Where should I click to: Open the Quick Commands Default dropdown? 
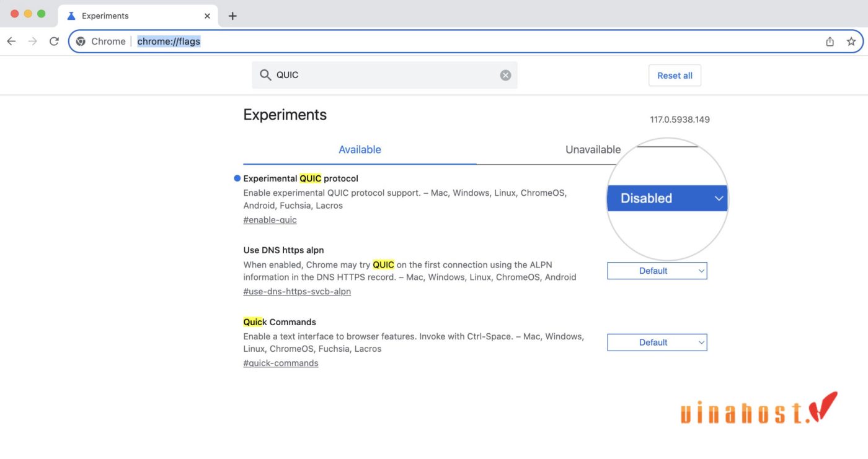(x=657, y=343)
